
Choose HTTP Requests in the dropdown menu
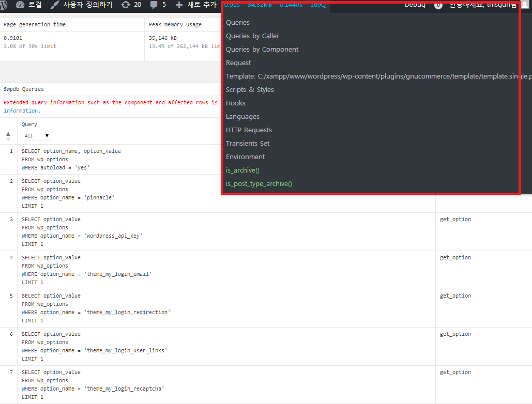tap(249, 130)
